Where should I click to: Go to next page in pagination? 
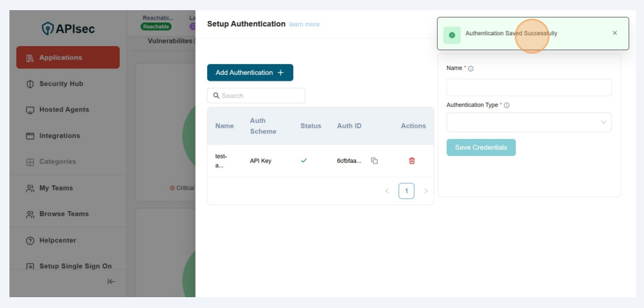pyautogui.click(x=426, y=191)
